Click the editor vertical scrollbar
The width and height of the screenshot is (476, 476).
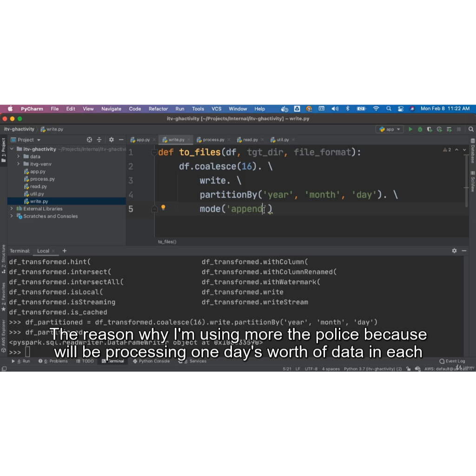tap(466, 181)
